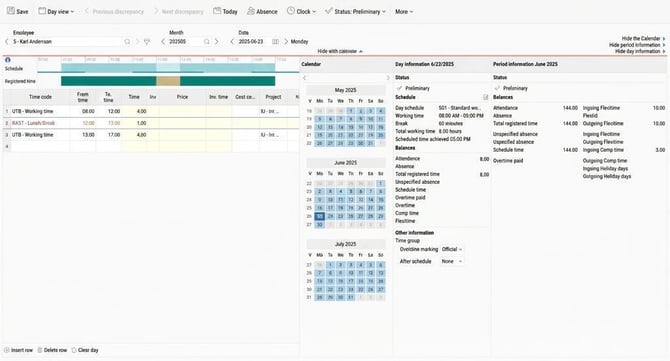This screenshot has height=361, width=670.
Task: Open the Clock dropdown menu
Action: 301,12
